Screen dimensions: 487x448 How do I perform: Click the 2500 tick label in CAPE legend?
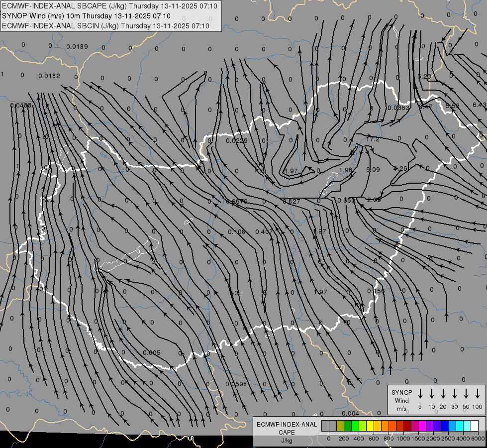click(448, 439)
